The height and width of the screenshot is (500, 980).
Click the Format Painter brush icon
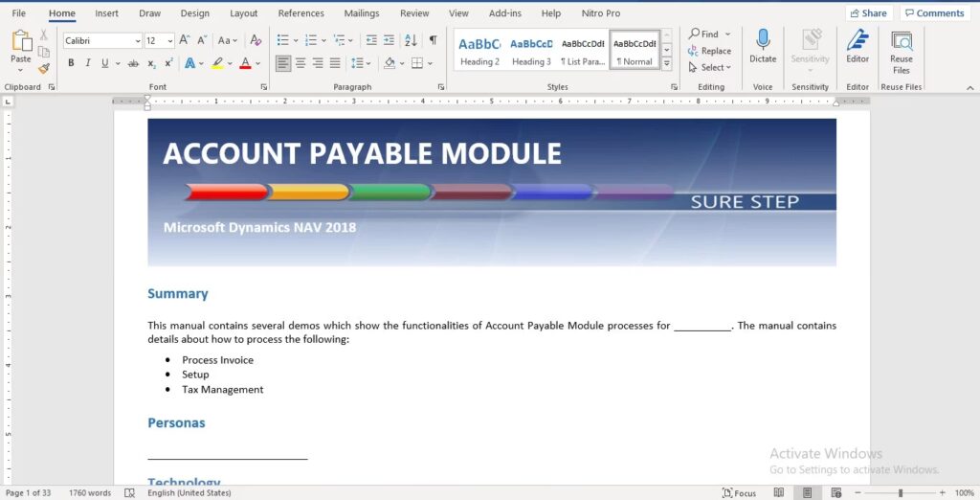44,68
